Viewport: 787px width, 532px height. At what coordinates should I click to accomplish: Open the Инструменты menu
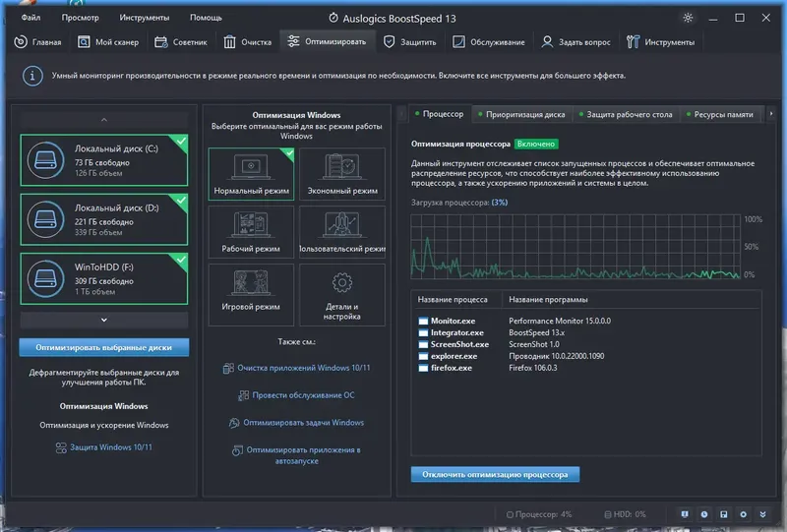144,18
